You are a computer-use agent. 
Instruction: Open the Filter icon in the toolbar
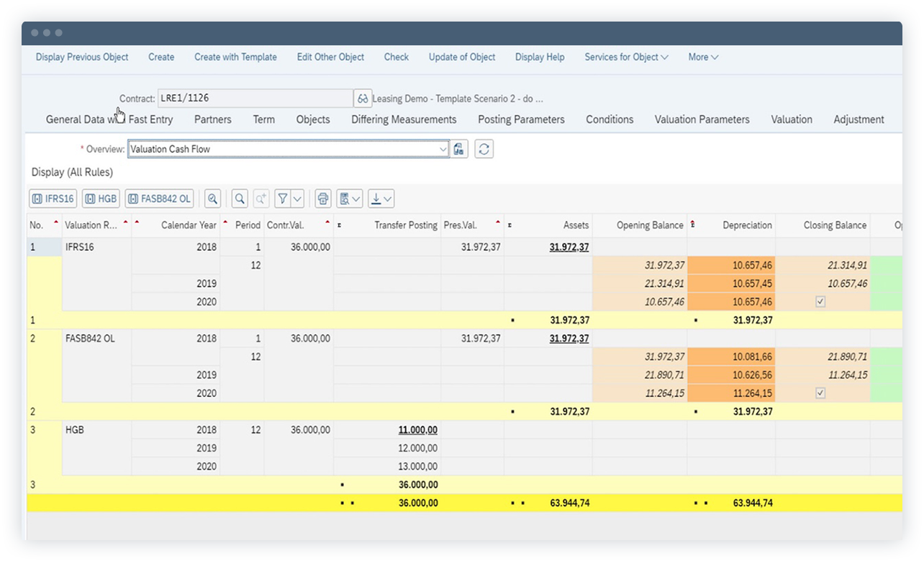click(282, 199)
